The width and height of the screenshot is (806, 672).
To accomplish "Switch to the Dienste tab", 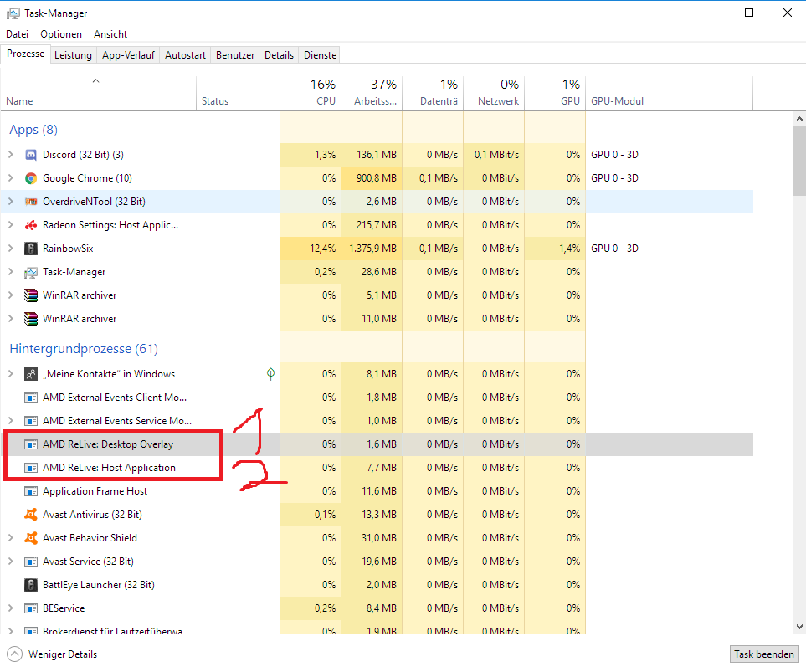I will (321, 55).
